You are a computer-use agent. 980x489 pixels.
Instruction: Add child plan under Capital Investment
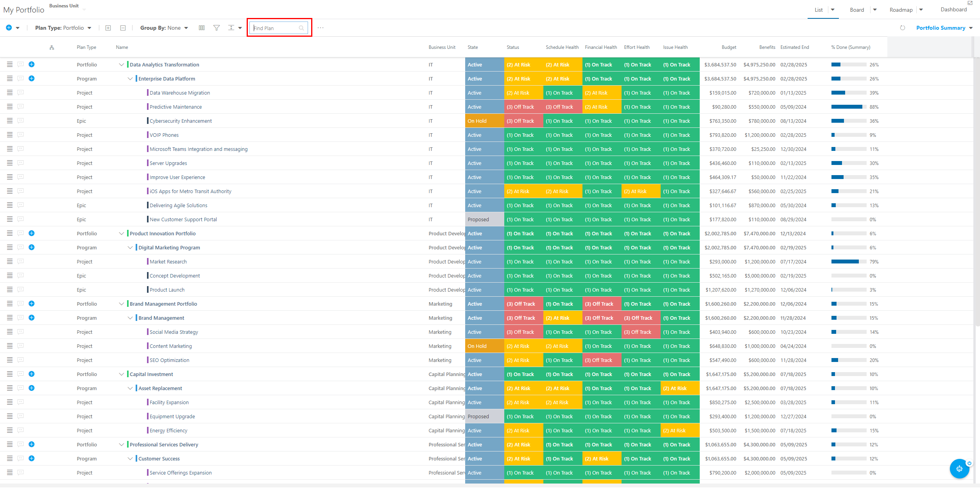[x=32, y=374]
